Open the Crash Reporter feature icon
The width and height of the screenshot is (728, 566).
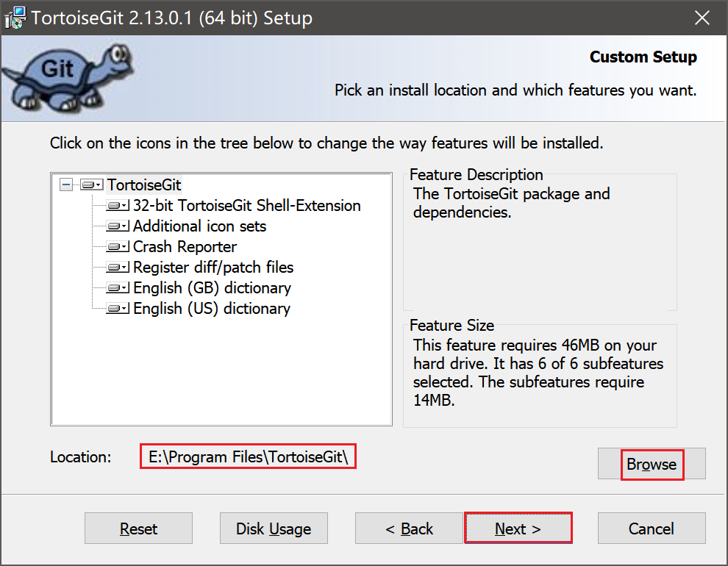pyautogui.click(x=118, y=247)
